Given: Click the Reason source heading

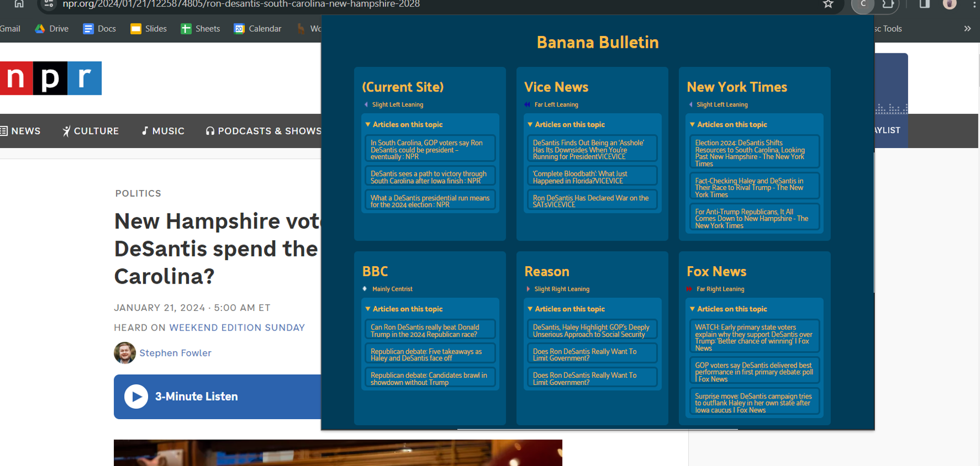Looking at the screenshot, I should (547, 271).
